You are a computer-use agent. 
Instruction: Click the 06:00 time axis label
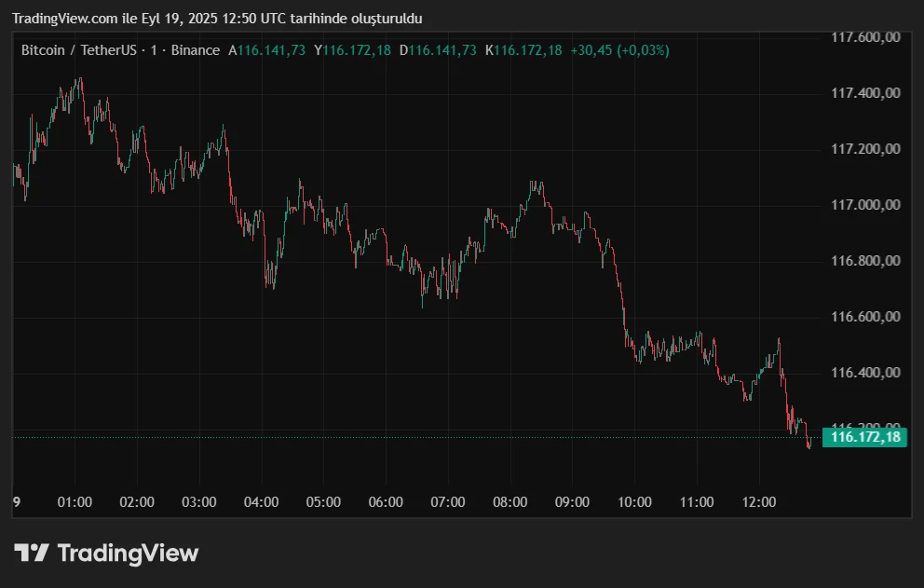pos(386,502)
